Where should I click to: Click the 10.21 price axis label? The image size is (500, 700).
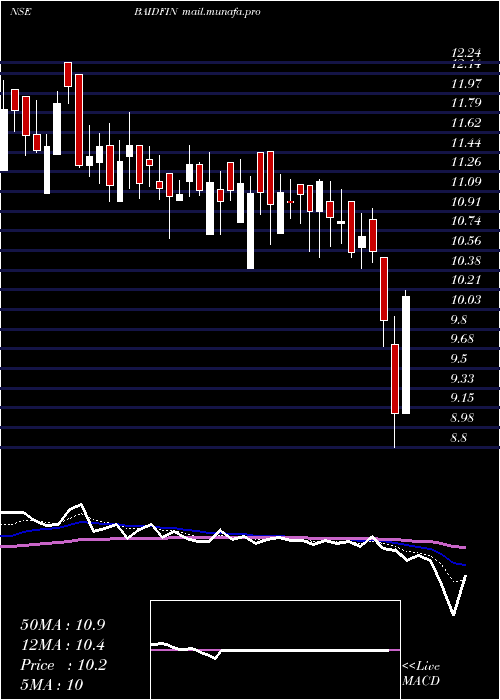(466, 280)
